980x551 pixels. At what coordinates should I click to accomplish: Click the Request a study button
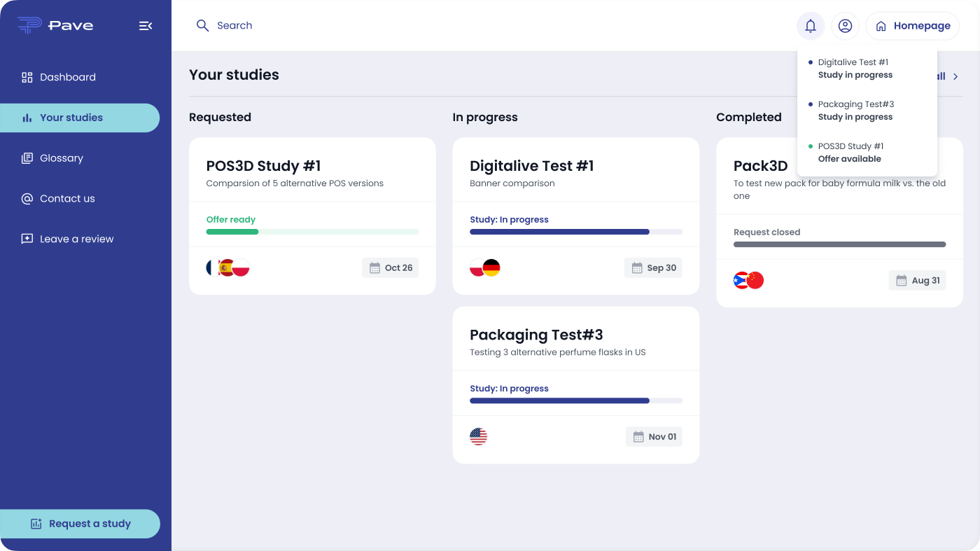(x=80, y=524)
